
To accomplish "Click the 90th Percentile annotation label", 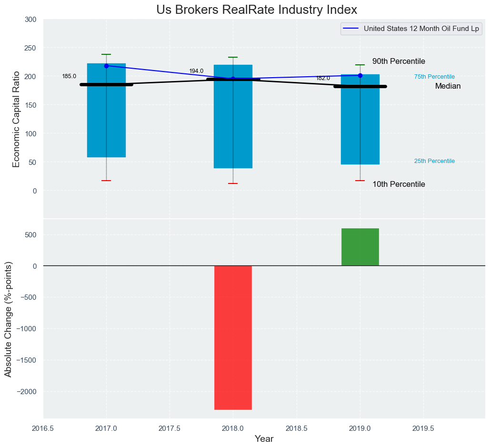I will [399, 61].
